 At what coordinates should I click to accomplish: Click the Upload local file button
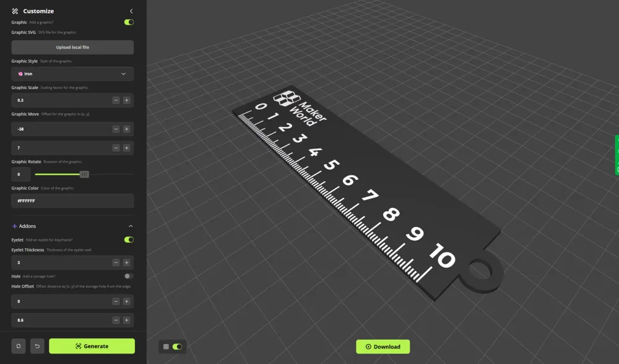click(x=72, y=47)
